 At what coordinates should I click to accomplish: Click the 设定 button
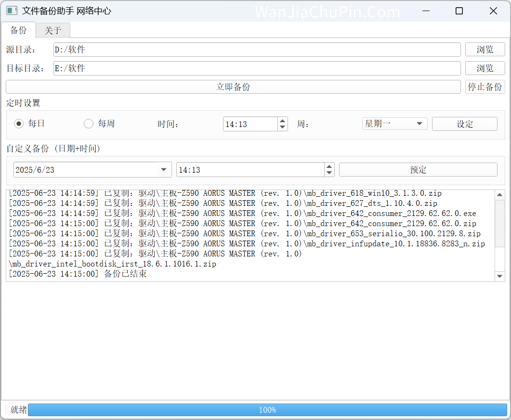tap(464, 124)
